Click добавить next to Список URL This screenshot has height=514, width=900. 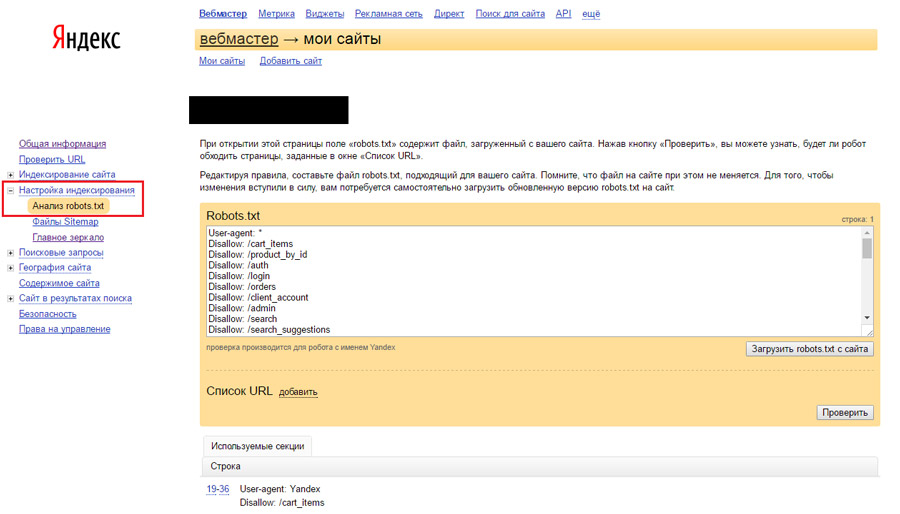tap(298, 392)
